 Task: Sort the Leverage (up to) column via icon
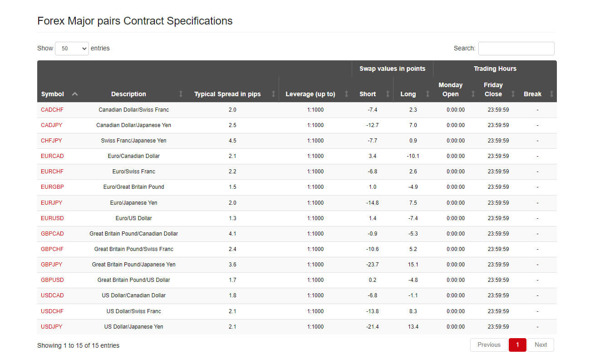347,94
